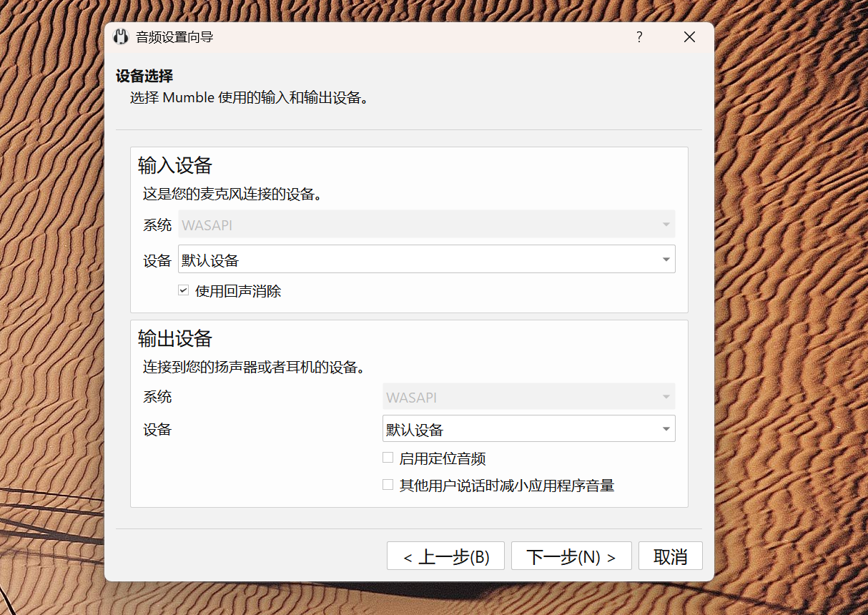Click text 连接到您的扬声器或者耳机的设备。

pyautogui.click(x=255, y=368)
